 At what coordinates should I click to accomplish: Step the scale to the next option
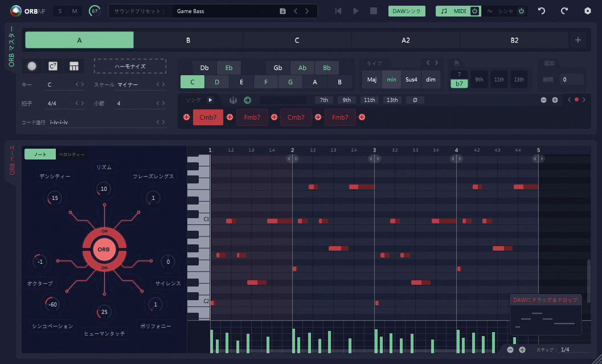[163, 84]
